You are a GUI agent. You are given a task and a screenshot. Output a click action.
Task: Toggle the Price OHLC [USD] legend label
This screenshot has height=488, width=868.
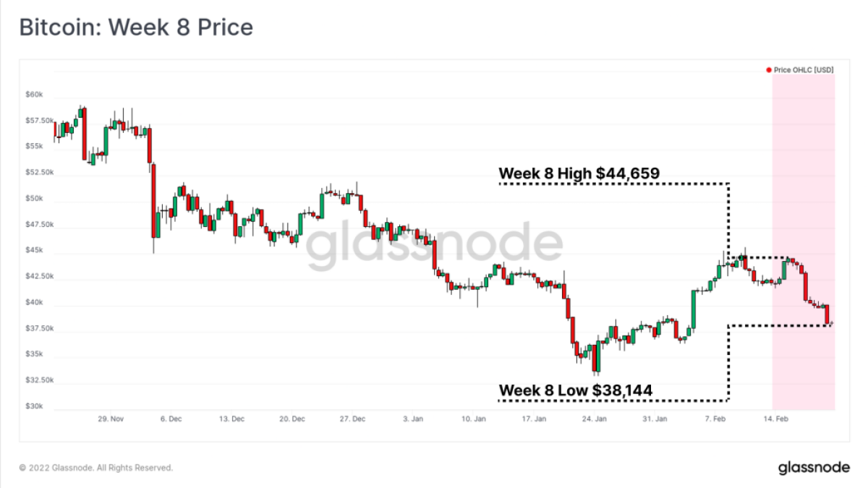point(803,70)
